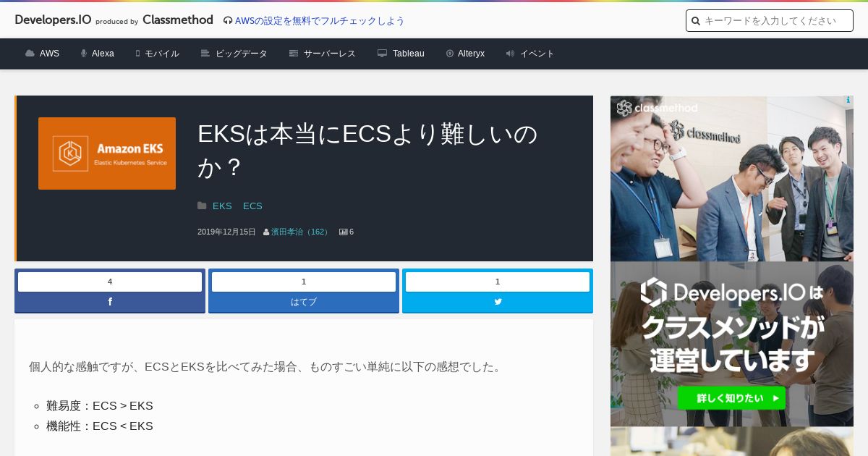Click the Facebook share count 4
The width and height of the screenshot is (868, 456).
click(110, 282)
